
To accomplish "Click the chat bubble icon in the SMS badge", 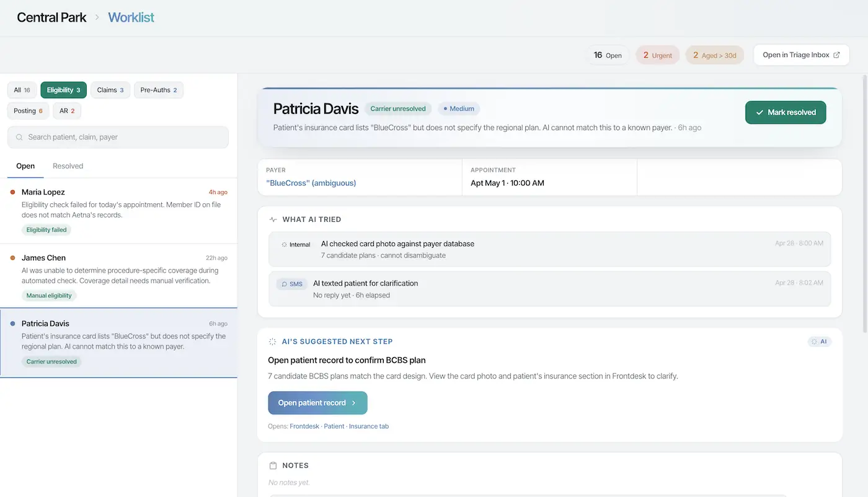I will [284, 284].
